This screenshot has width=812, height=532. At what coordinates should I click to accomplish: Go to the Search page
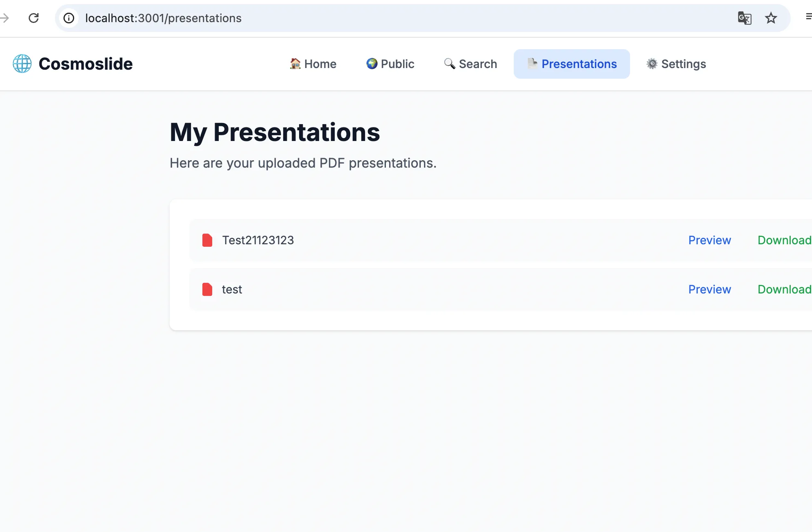click(x=470, y=64)
